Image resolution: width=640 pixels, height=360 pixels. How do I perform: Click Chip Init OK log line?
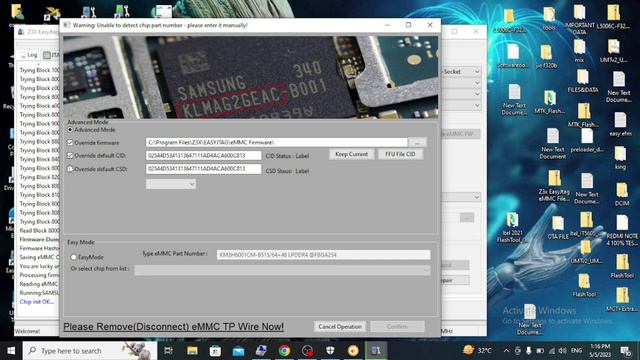pos(37,302)
